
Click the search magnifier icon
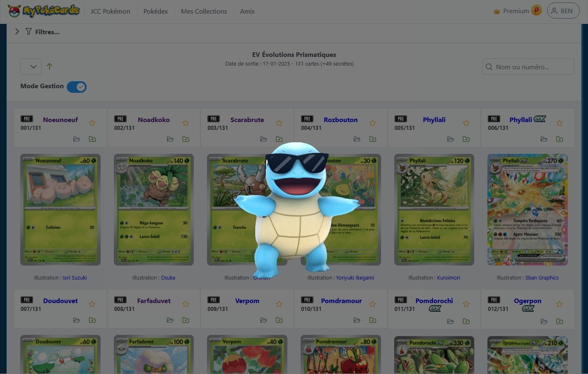489,66
